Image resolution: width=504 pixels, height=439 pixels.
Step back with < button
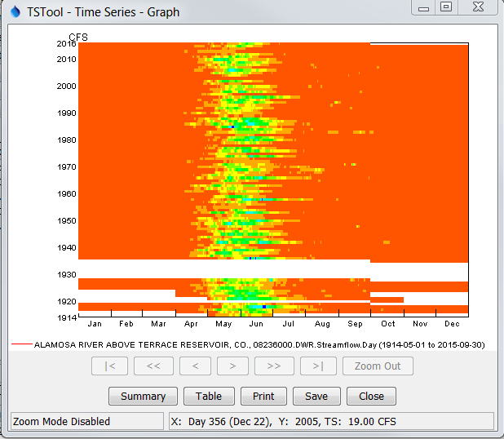(195, 366)
